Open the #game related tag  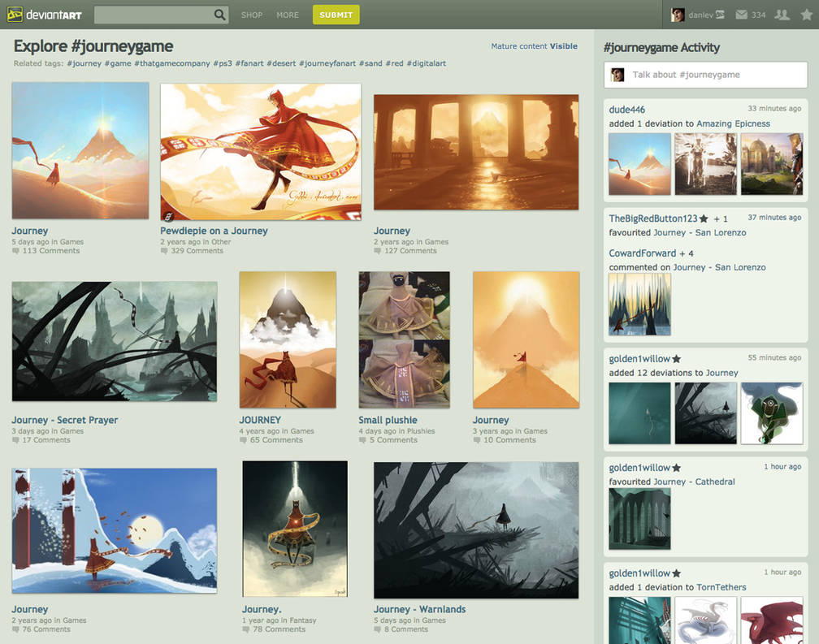118,63
